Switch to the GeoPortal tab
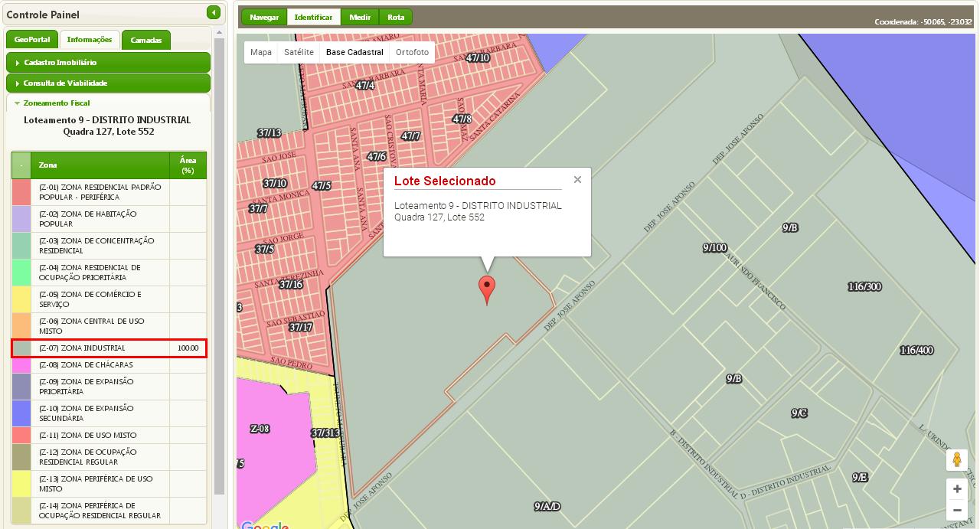 pyautogui.click(x=32, y=40)
